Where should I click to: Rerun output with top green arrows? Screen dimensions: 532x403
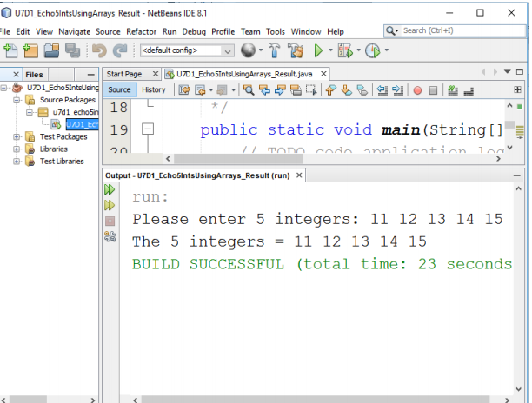point(110,189)
